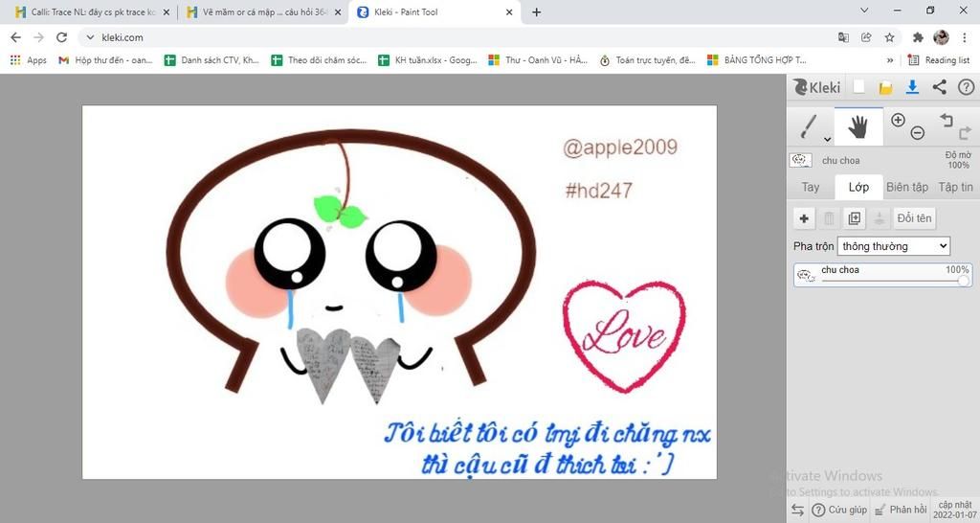The image size is (980, 523).
Task: Open a new browser tab
Action: tap(536, 11)
